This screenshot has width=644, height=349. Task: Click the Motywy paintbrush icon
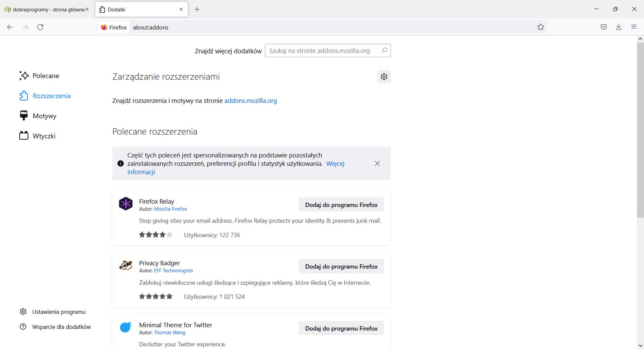point(24,116)
